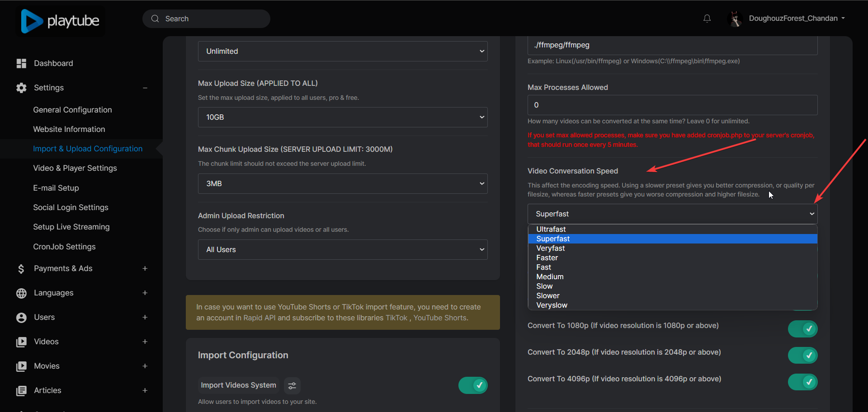The width and height of the screenshot is (868, 412).
Task: Follow the TikTok library link
Action: [x=396, y=318]
